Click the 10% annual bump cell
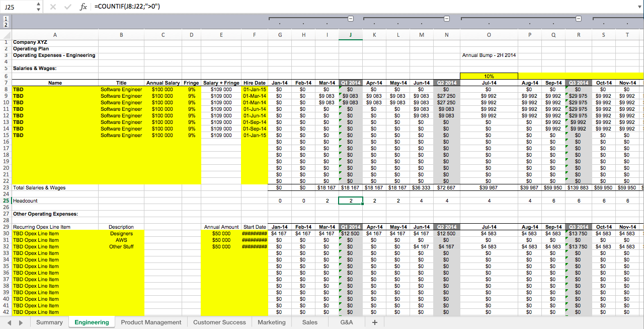The height and width of the screenshot is (329, 644). [489, 76]
